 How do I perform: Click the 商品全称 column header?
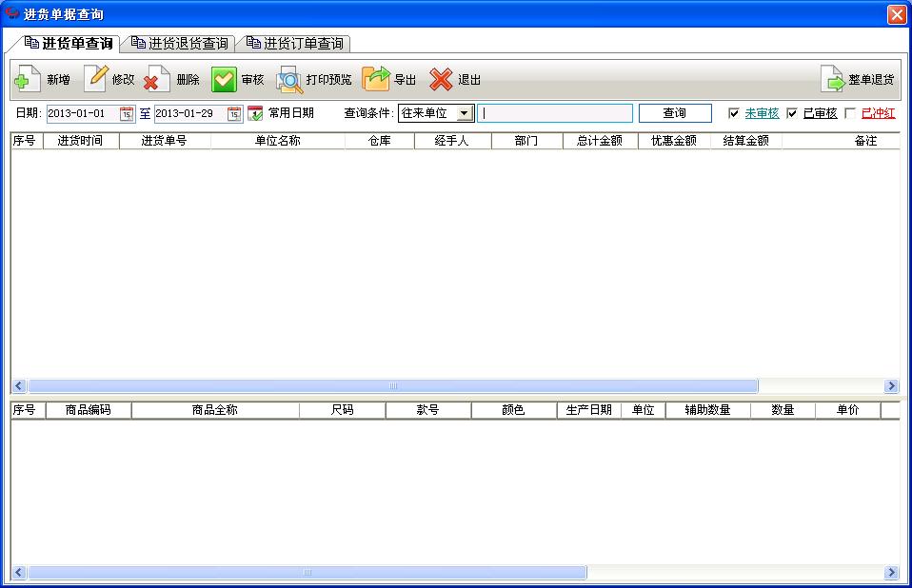pyautogui.click(x=215, y=410)
